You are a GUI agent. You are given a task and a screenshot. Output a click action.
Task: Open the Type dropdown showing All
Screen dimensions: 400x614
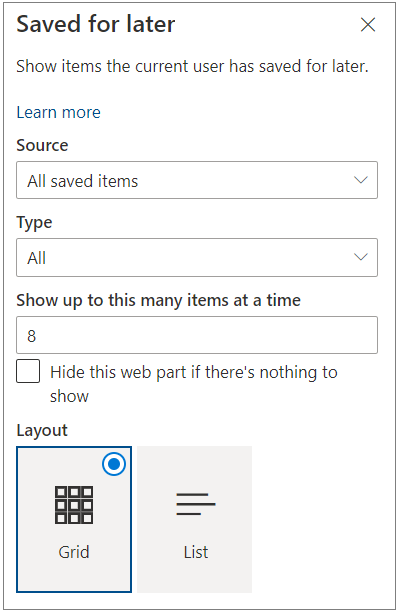197,257
